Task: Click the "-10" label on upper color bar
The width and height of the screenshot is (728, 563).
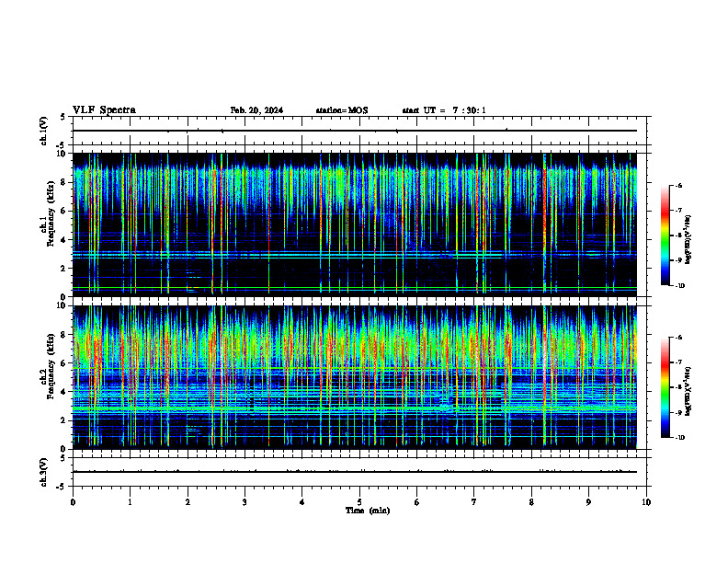Action: point(680,286)
